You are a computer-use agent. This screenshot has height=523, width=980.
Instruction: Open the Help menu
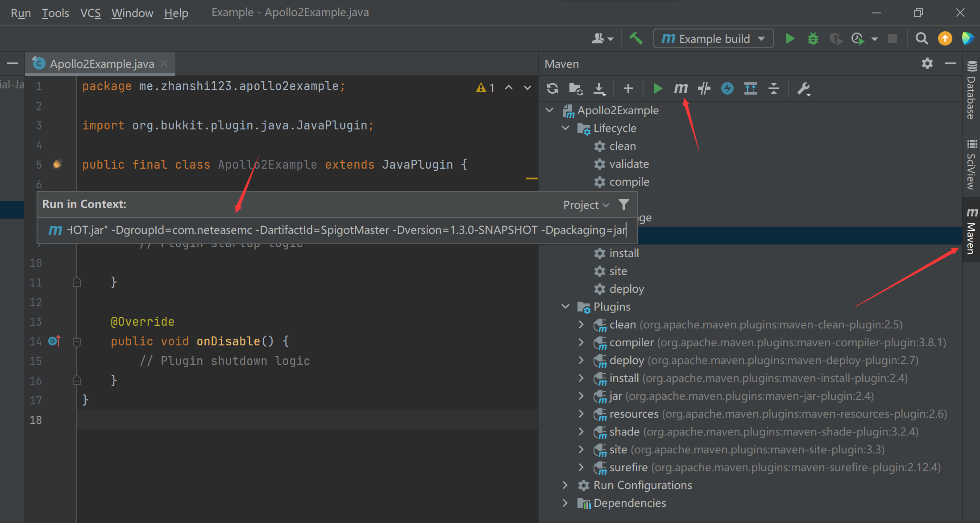(176, 13)
